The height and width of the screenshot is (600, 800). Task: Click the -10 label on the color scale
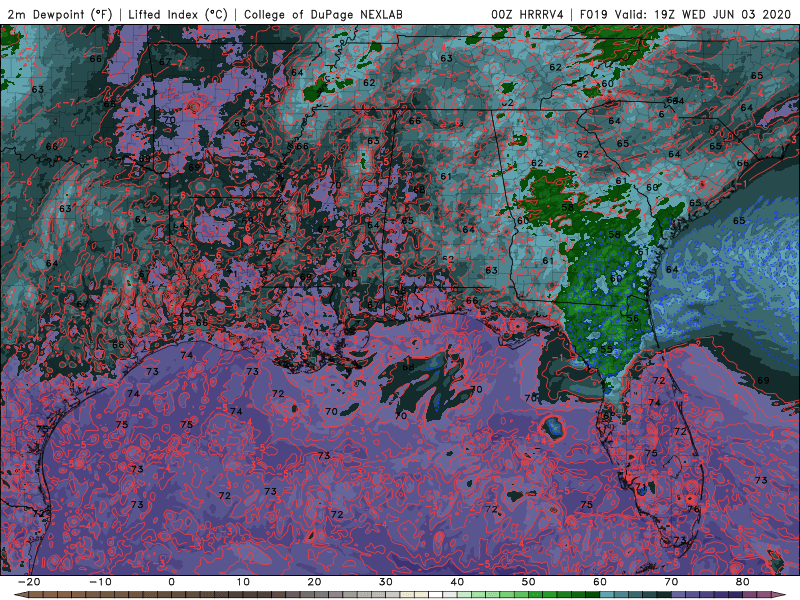100,582
